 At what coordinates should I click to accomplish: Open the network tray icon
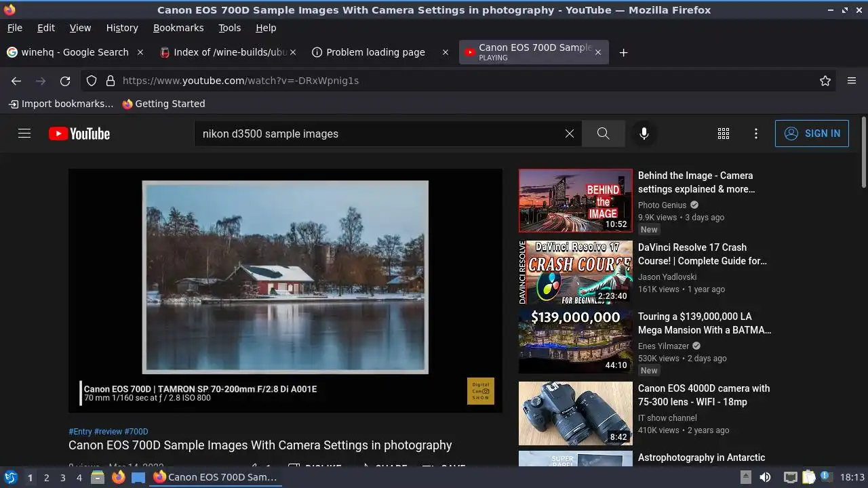click(790, 477)
